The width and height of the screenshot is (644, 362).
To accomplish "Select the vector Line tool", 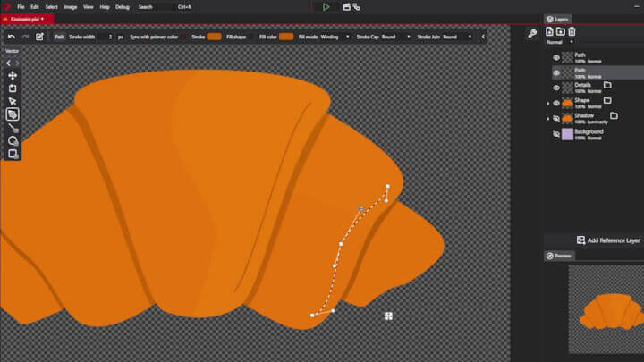I will (13, 128).
